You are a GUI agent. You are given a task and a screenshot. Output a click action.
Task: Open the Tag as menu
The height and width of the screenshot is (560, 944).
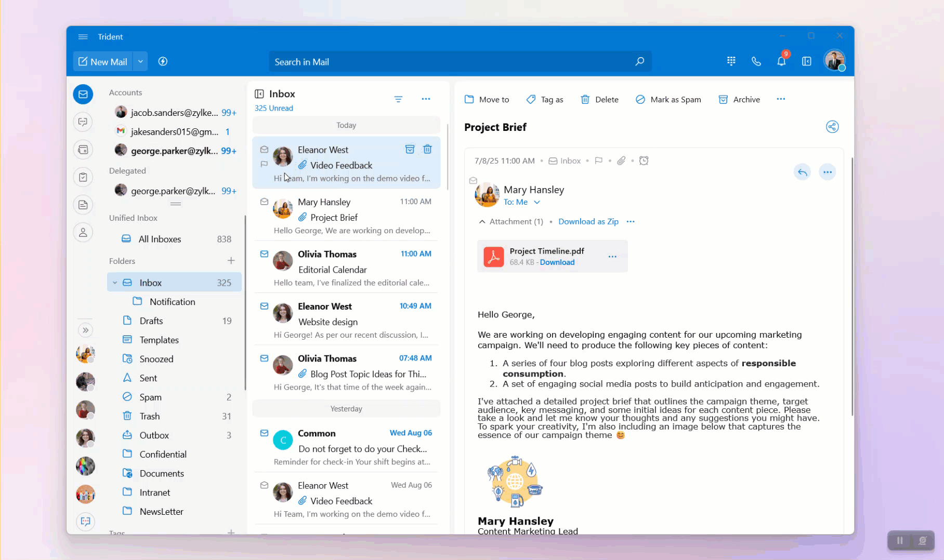pos(544,99)
